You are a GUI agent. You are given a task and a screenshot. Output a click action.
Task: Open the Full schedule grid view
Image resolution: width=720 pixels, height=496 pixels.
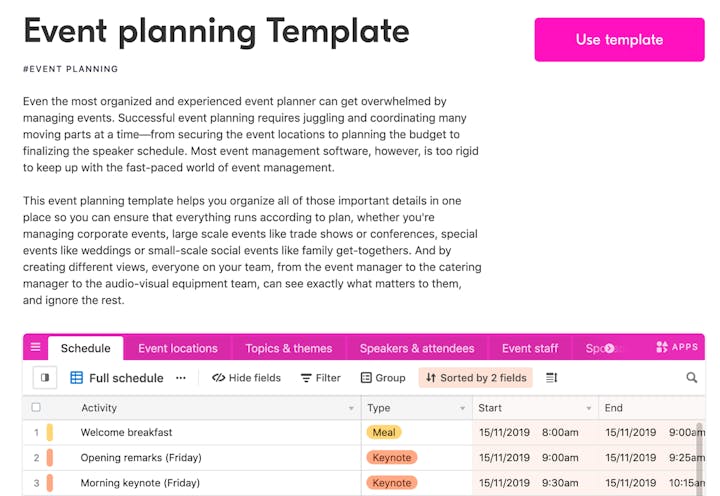pos(116,378)
